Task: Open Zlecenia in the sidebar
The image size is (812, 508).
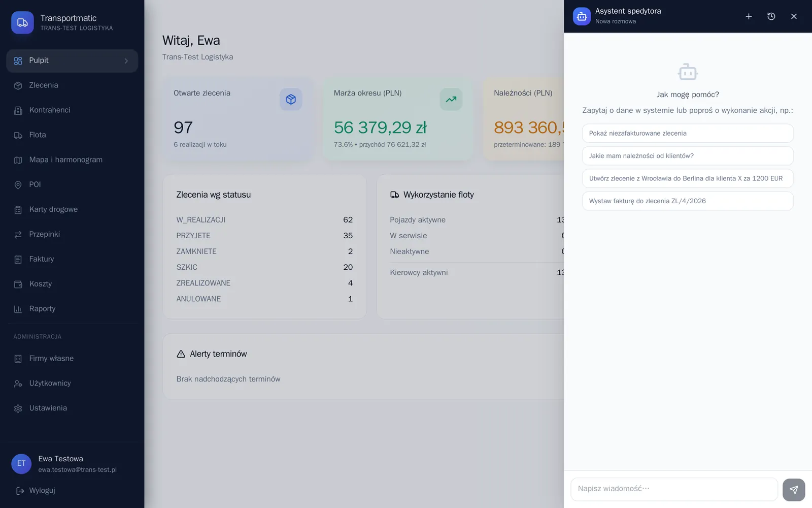Action: coord(72,85)
